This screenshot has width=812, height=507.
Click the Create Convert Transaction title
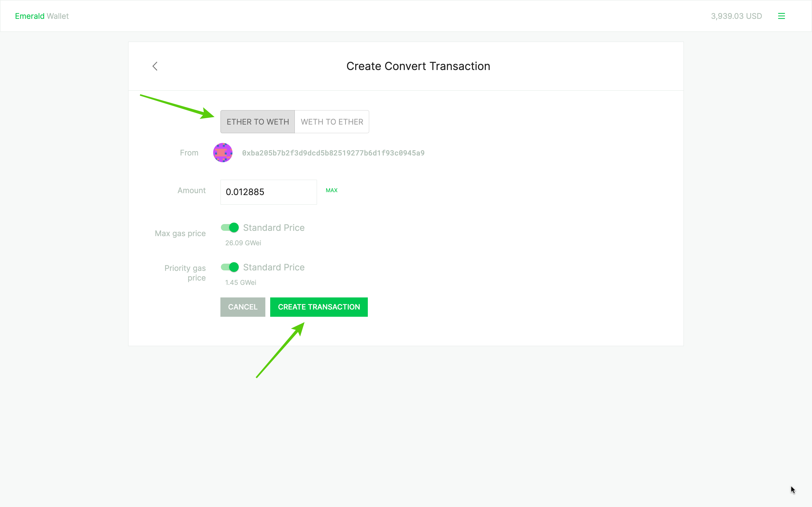click(x=418, y=66)
